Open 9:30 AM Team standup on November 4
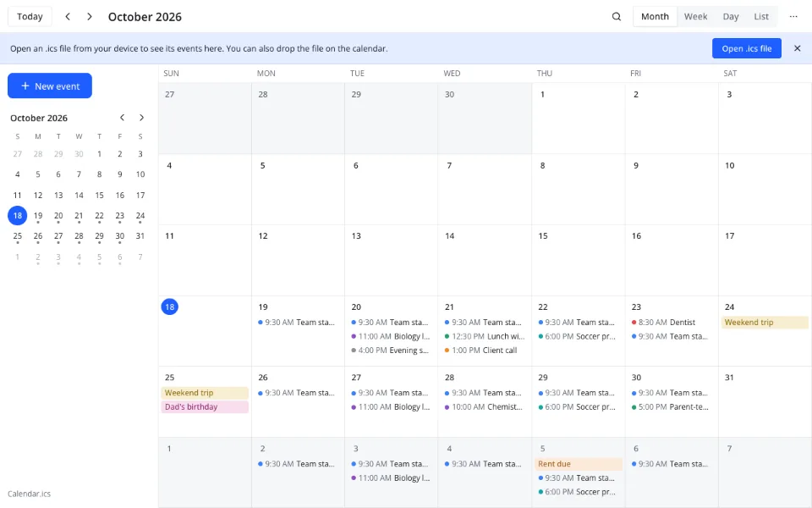This screenshot has width=812, height=508. point(483,464)
